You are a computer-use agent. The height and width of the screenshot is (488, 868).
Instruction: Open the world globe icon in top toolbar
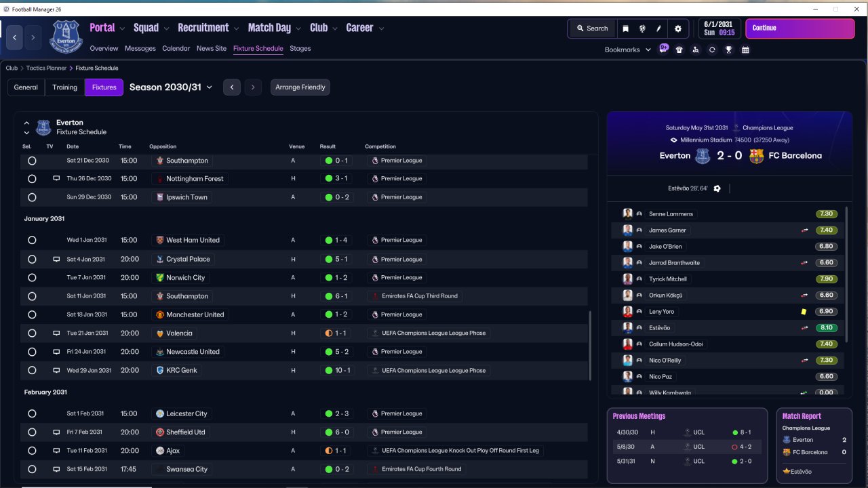642,28
